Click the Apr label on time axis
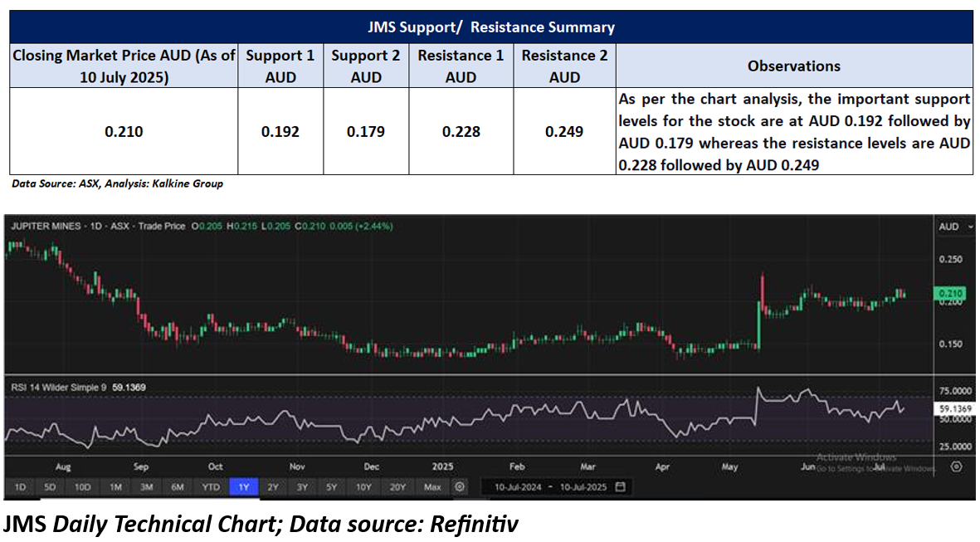Screen dimensions: 980x542 click(662, 467)
